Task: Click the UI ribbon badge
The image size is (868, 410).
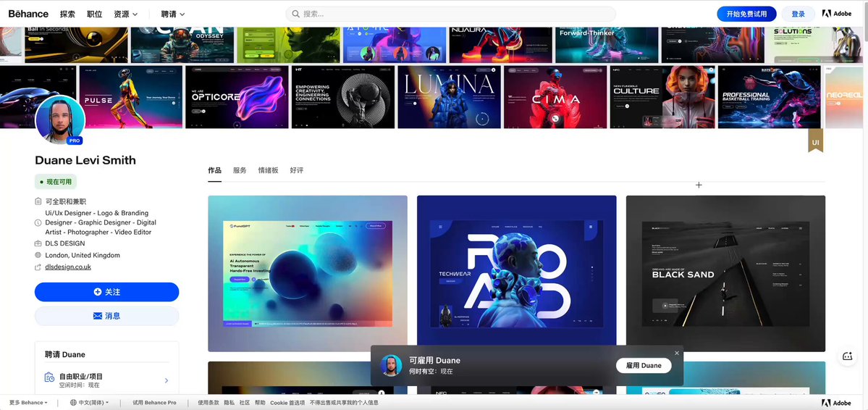Action: tap(815, 141)
